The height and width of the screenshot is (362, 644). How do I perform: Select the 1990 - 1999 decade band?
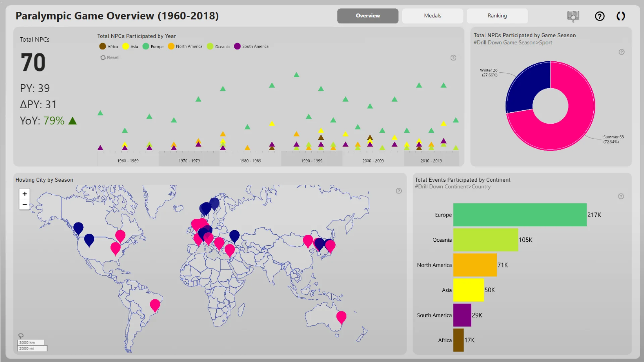click(x=312, y=161)
